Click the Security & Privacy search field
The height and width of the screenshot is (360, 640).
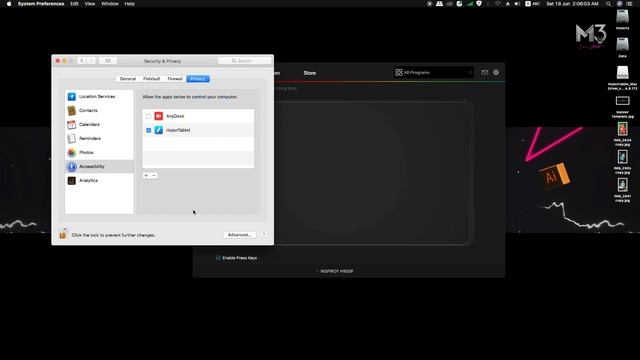click(244, 61)
